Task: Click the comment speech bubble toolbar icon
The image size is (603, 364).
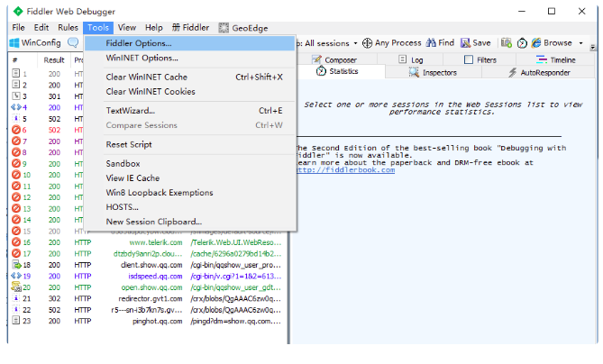Action: (73, 42)
